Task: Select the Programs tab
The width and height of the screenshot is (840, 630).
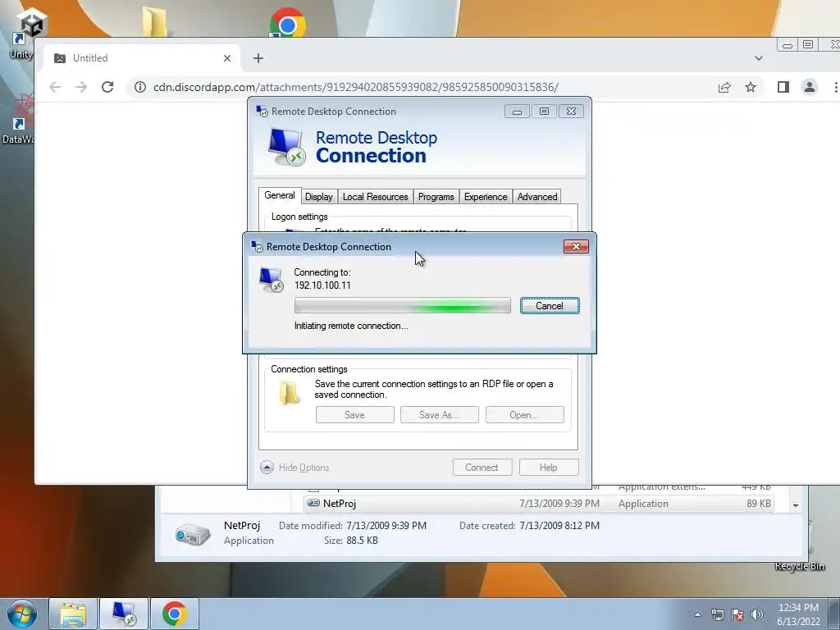Action: [436, 197]
